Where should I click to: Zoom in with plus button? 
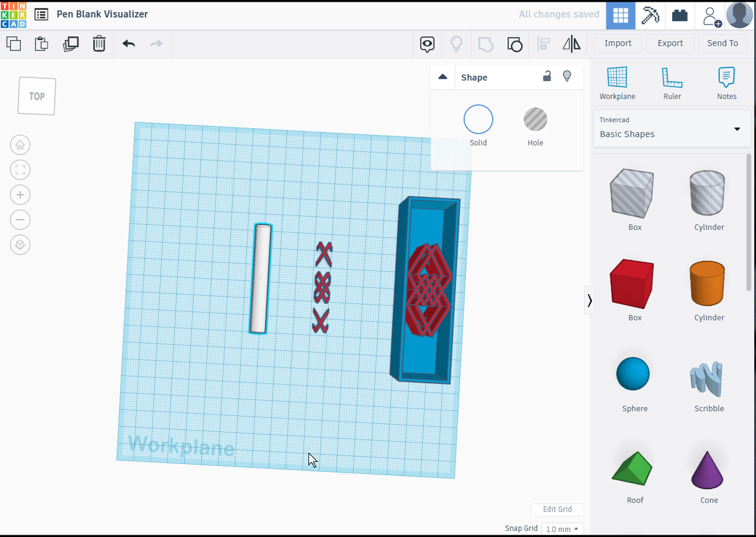[20, 195]
